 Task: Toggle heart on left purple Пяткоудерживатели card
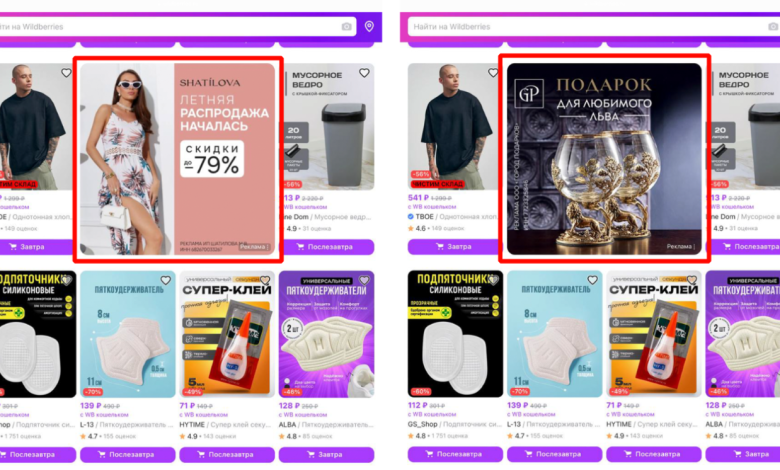pyautogui.click(x=364, y=281)
